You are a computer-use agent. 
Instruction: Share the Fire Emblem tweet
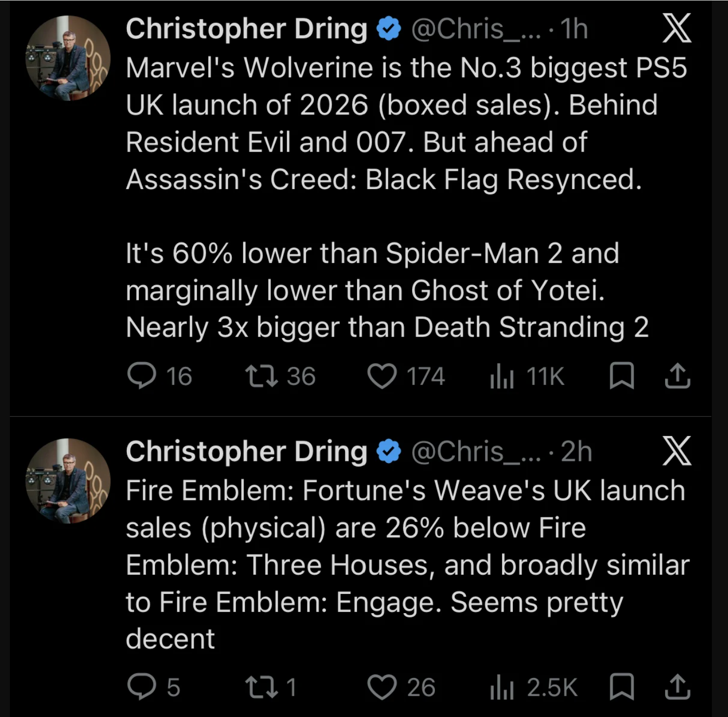678,687
